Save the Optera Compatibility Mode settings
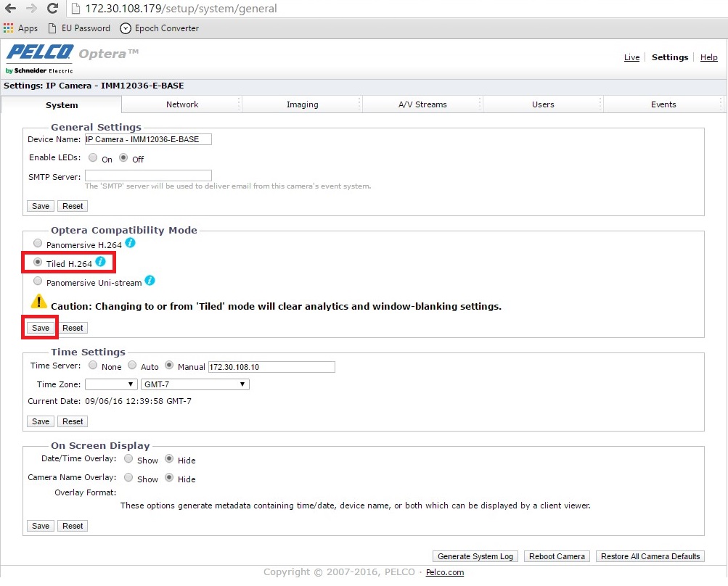 [41, 328]
